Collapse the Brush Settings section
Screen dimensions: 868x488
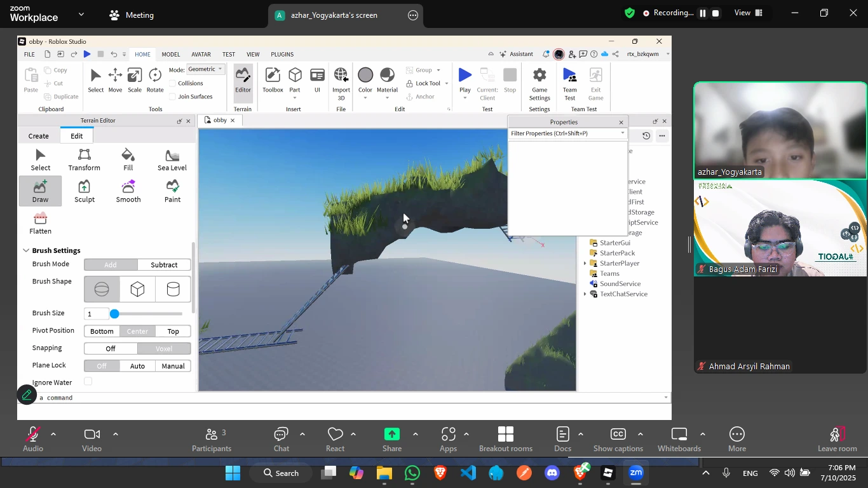pyautogui.click(x=26, y=250)
